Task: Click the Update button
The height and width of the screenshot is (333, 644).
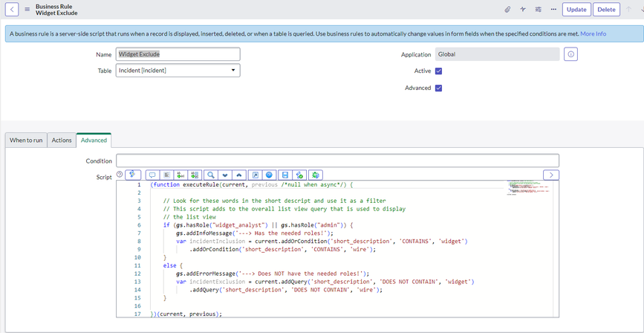Action: (576, 10)
